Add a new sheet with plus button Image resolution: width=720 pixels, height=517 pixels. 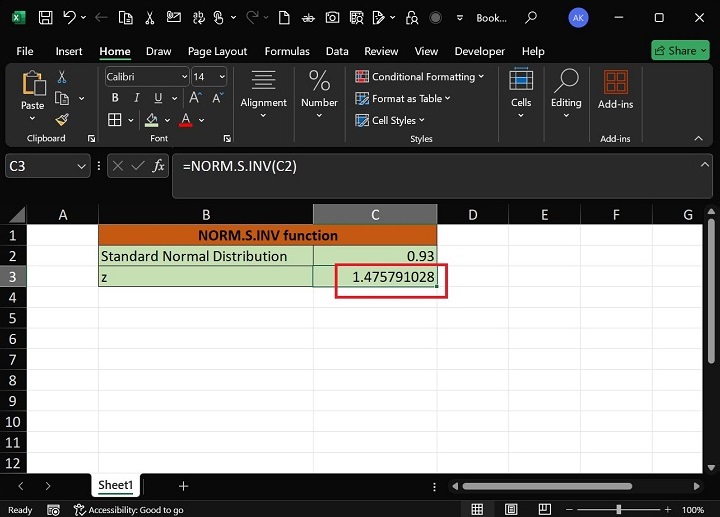pos(183,486)
